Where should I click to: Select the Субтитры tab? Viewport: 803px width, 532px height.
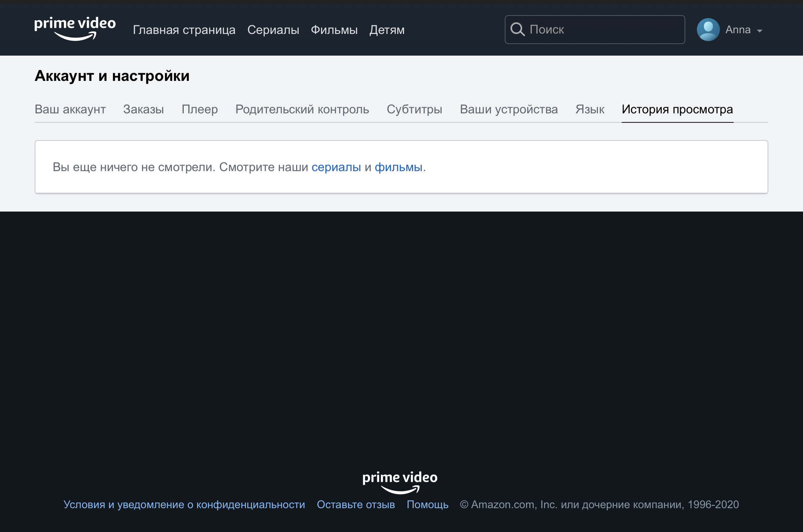coord(414,109)
